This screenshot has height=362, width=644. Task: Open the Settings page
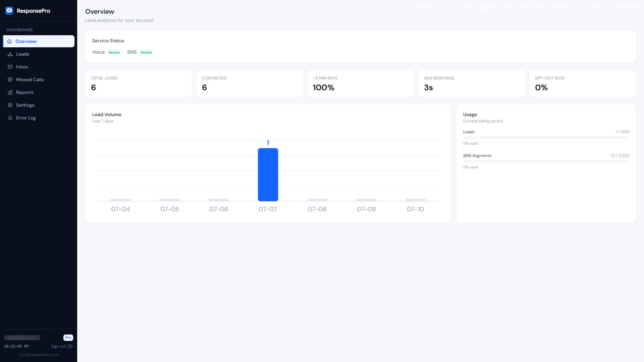39,105
